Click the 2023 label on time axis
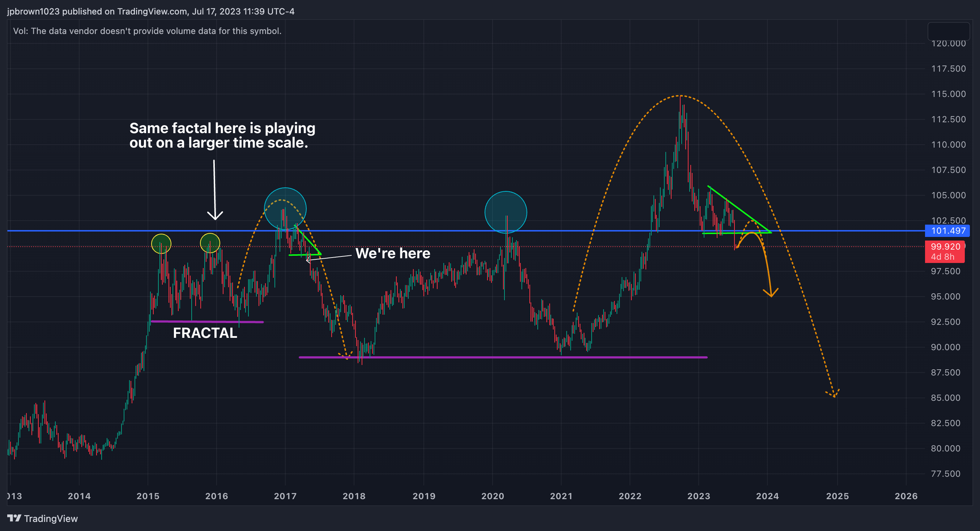Viewport: 980px width, 531px height. [699, 496]
